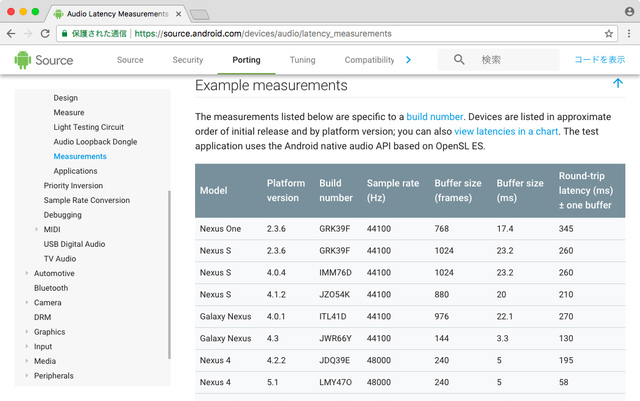Viewport: 640px width, 401px height.
Task: Click the up arrow beside Example measurements
Action: [617, 85]
